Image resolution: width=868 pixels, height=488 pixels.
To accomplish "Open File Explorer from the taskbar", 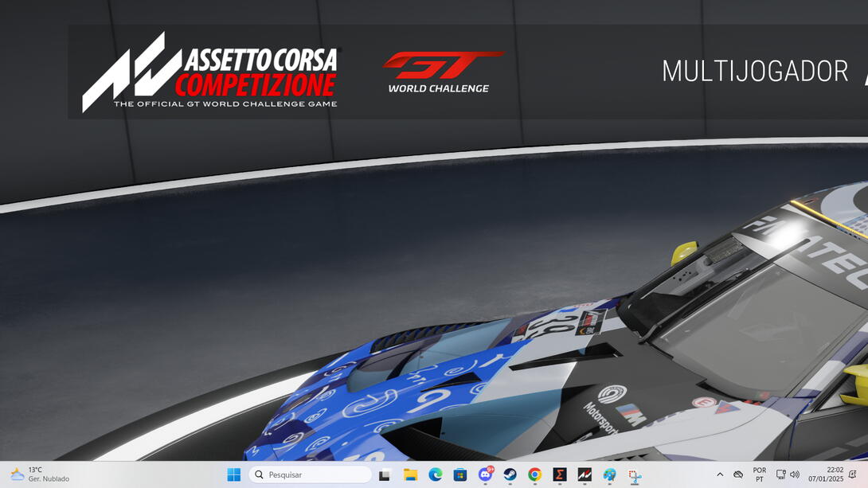I will click(410, 474).
